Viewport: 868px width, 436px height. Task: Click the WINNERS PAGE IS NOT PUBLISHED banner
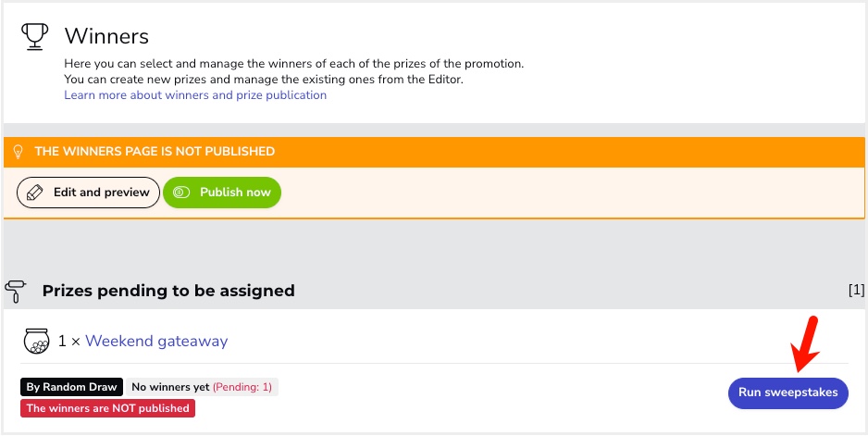[x=434, y=151]
